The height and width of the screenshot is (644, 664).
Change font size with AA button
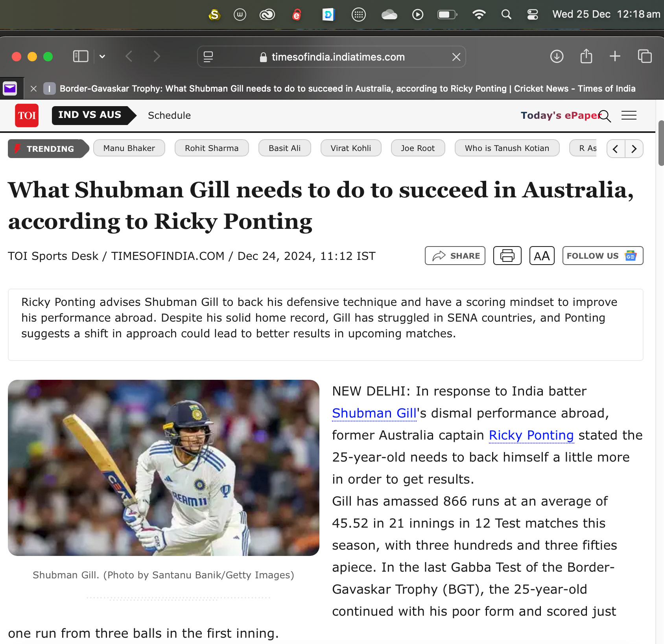coord(542,256)
